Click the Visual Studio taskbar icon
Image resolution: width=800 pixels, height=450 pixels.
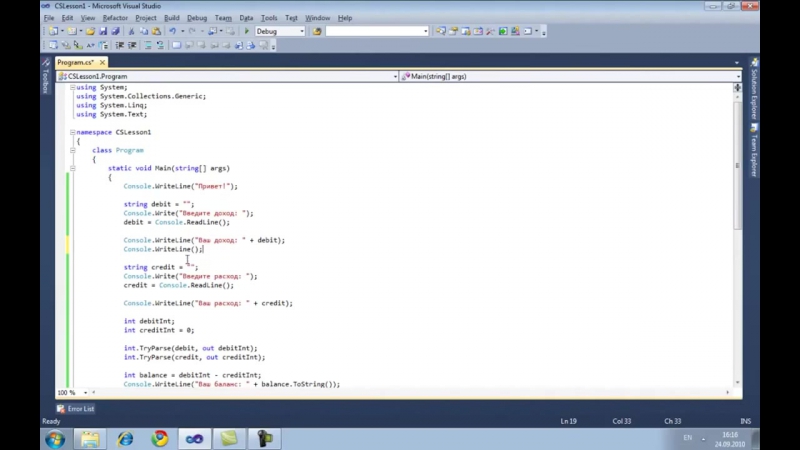coord(194,438)
